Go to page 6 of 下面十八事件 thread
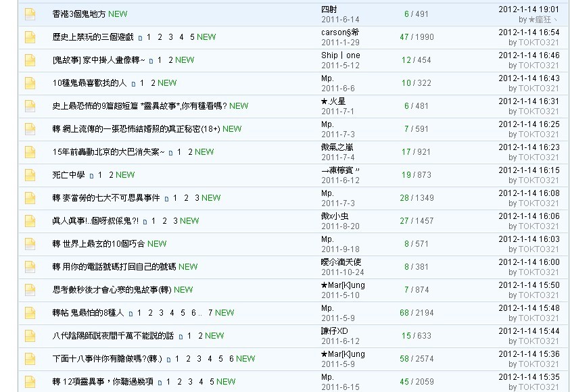The width and height of the screenshot is (570, 392). point(231,359)
